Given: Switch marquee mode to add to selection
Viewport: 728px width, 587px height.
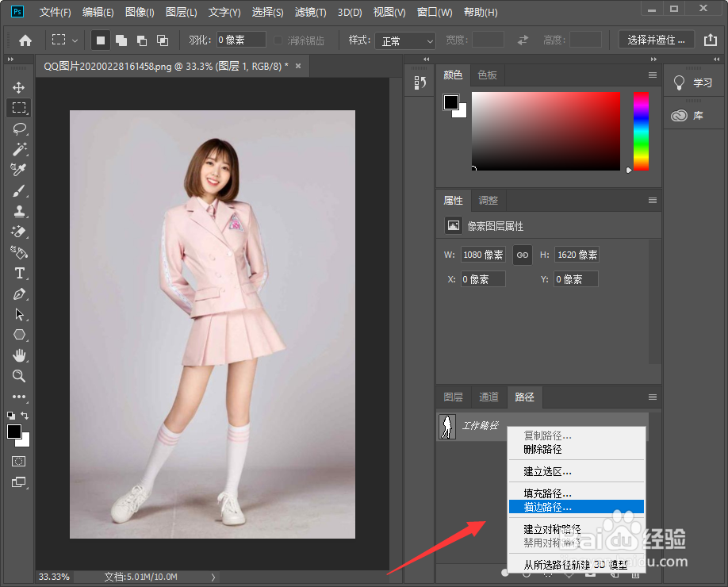Looking at the screenshot, I should click(x=123, y=40).
